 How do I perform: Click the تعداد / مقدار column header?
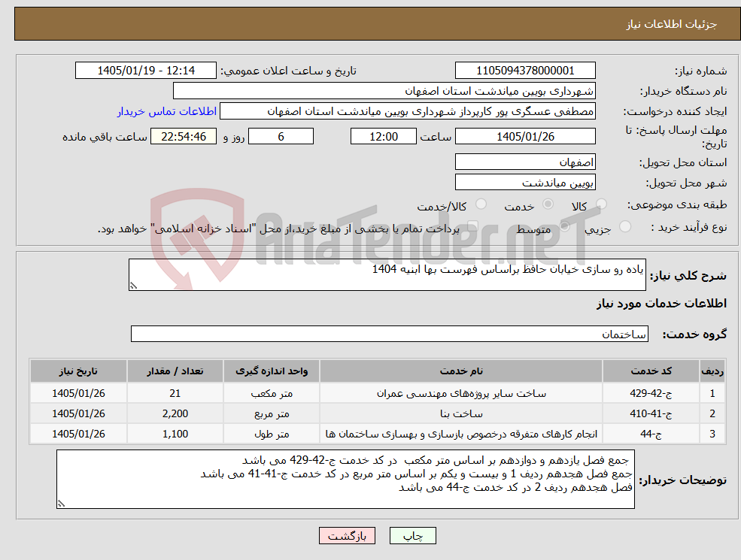click(x=175, y=371)
